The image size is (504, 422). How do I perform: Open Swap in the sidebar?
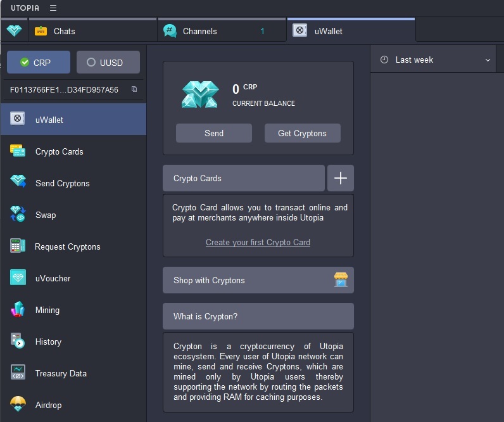click(x=73, y=215)
